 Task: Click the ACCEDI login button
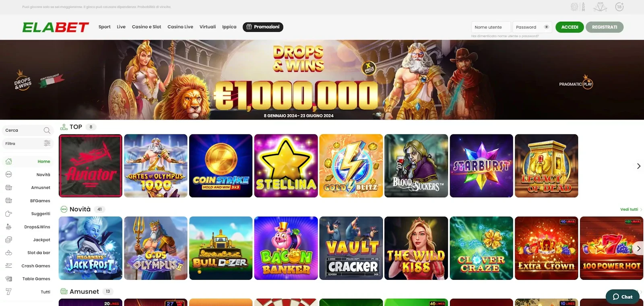click(x=570, y=27)
